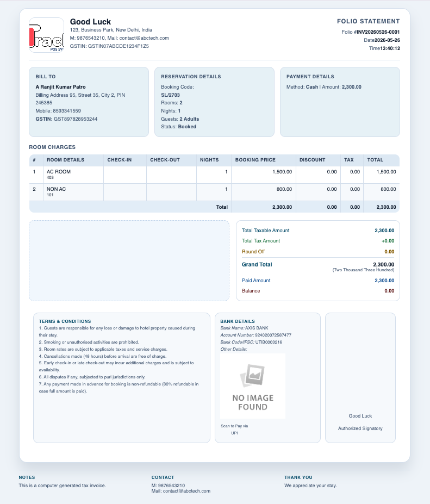Click the ROOM DETAILS column header

[x=65, y=160]
